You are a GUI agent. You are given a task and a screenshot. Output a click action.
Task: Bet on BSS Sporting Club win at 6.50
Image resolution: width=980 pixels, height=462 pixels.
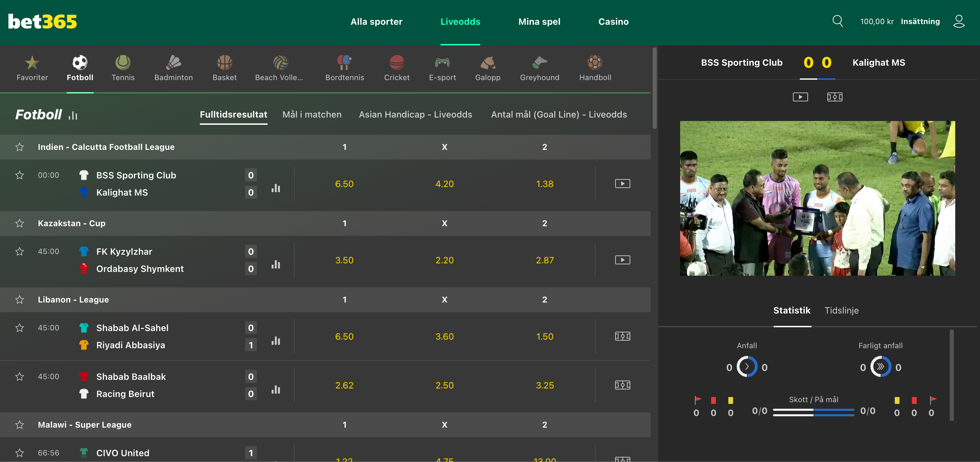tap(344, 184)
